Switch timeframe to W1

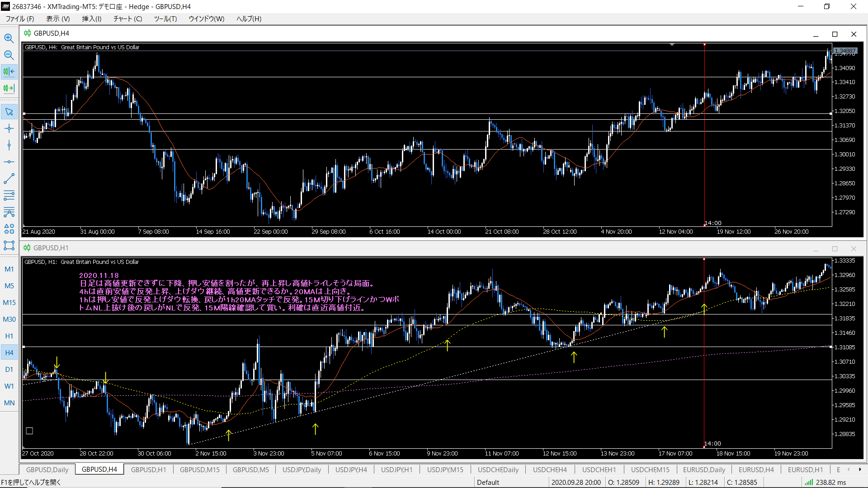pos(9,386)
